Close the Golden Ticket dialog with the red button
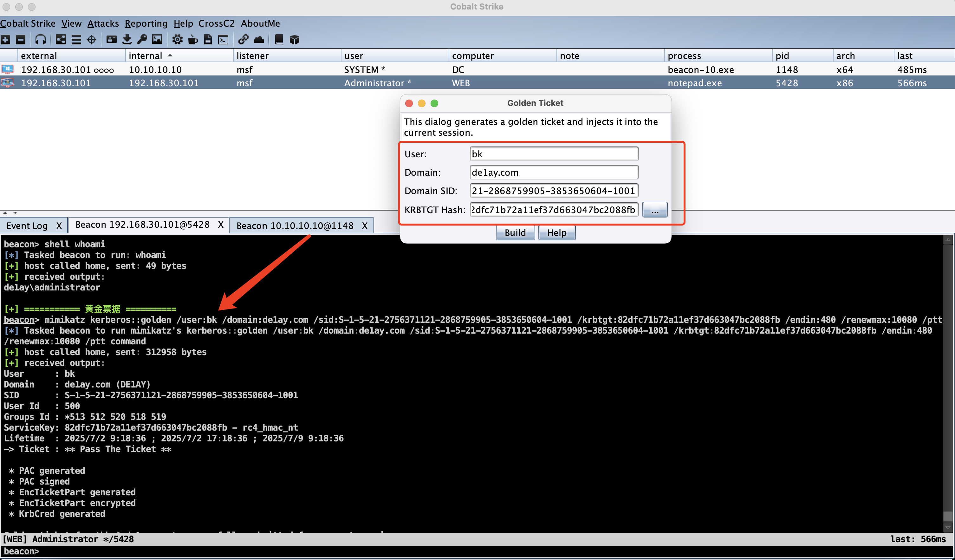Viewport: 955px width, 560px height. (409, 103)
